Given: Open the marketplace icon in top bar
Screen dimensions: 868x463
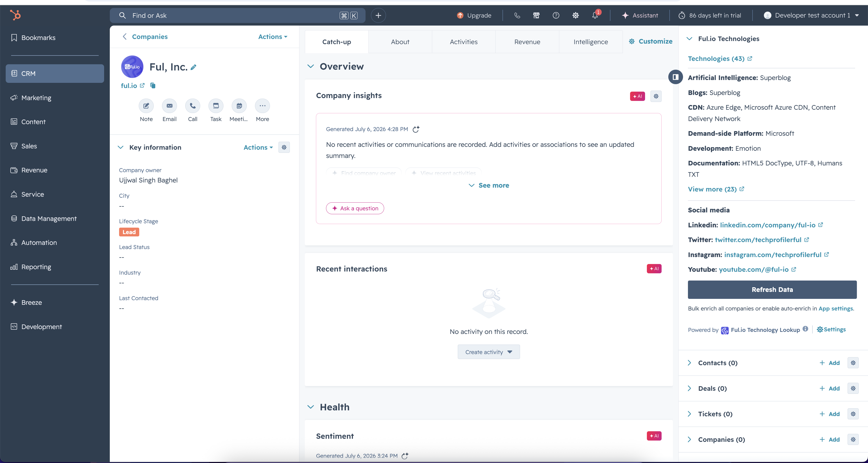Looking at the screenshot, I should tap(536, 15).
